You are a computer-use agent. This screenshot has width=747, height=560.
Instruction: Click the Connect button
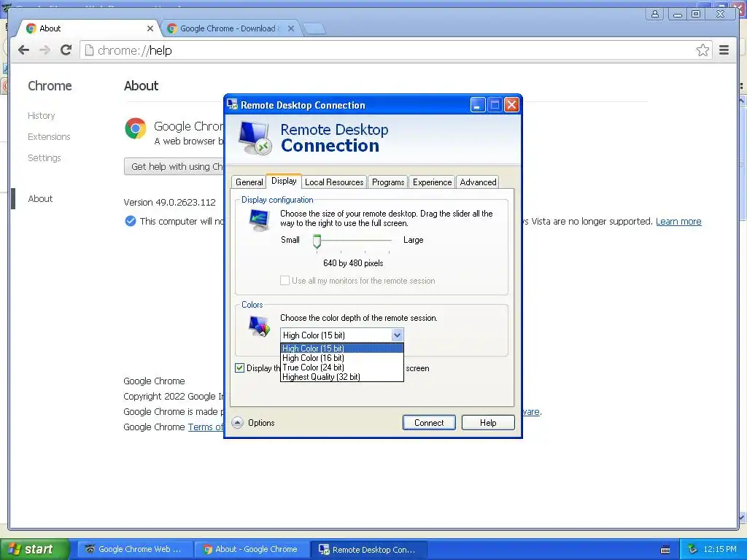429,422
